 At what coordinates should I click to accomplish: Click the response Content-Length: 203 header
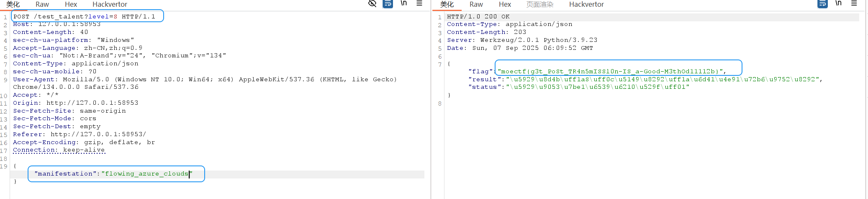[486, 32]
